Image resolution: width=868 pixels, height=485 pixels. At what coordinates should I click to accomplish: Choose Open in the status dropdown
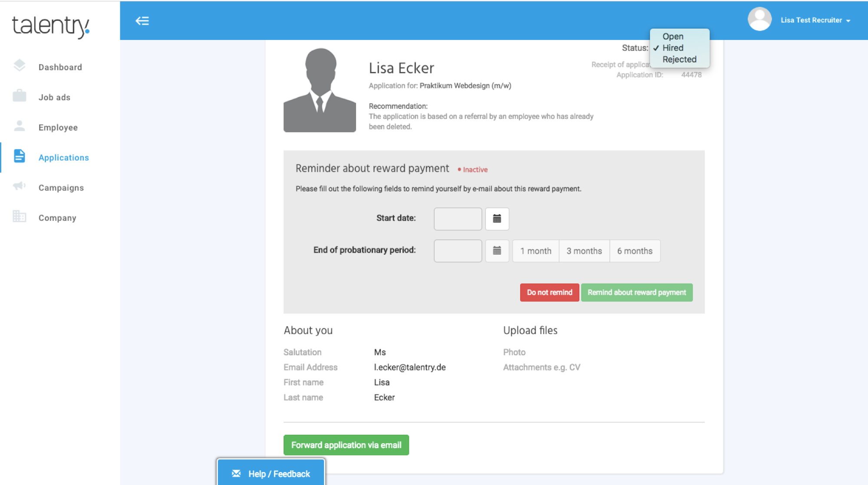673,36
